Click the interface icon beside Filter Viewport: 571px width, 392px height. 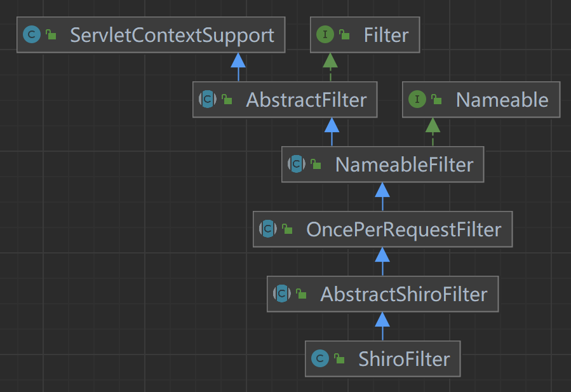pos(325,35)
